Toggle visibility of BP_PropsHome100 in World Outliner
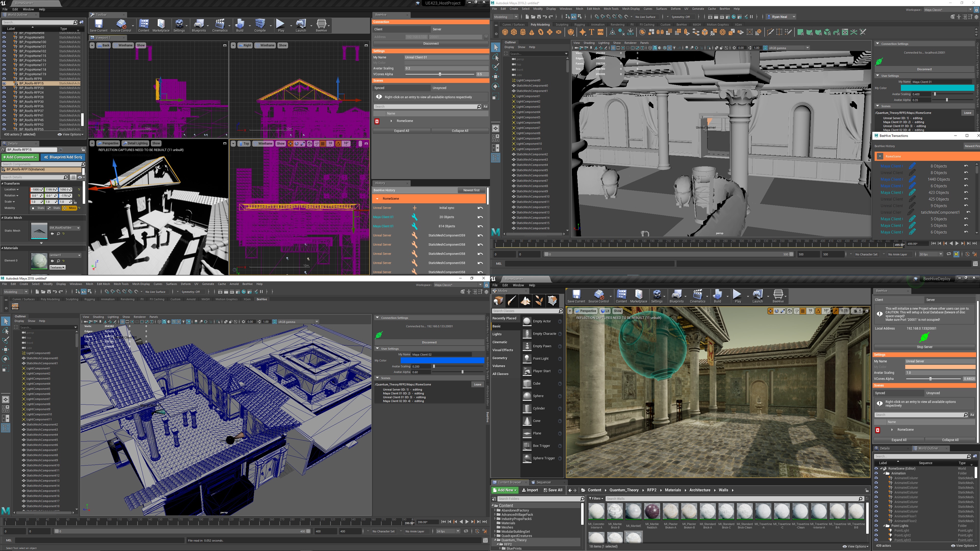 (4, 42)
